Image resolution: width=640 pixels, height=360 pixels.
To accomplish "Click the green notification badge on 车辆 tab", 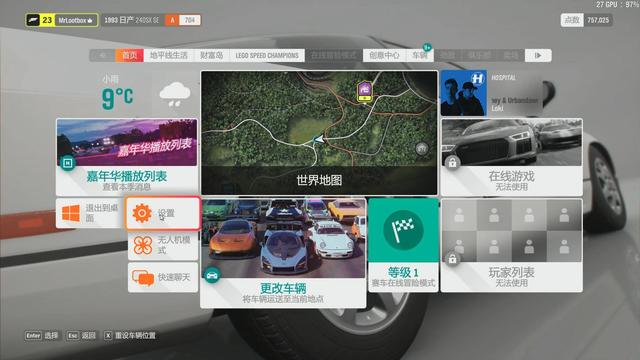I will click(x=427, y=47).
